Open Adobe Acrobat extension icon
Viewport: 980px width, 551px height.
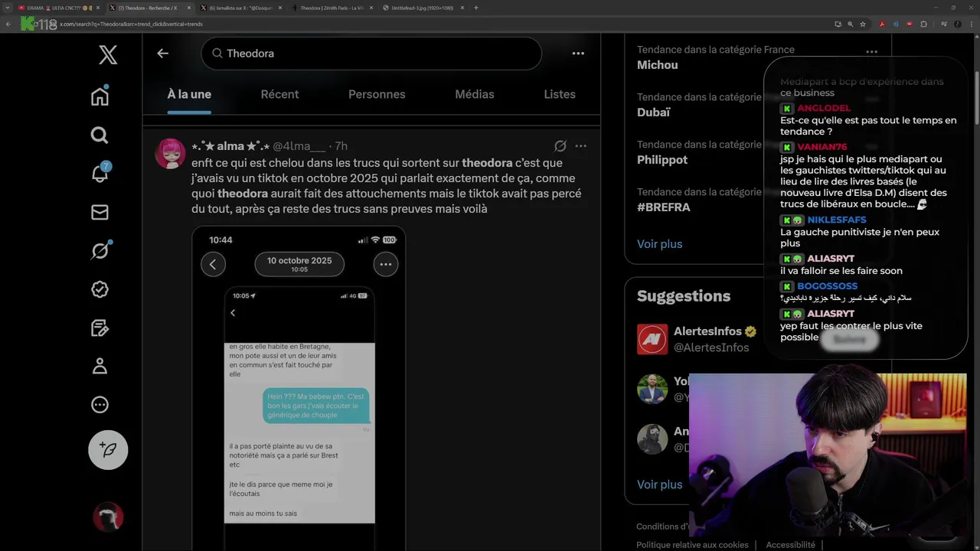[882, 24]
